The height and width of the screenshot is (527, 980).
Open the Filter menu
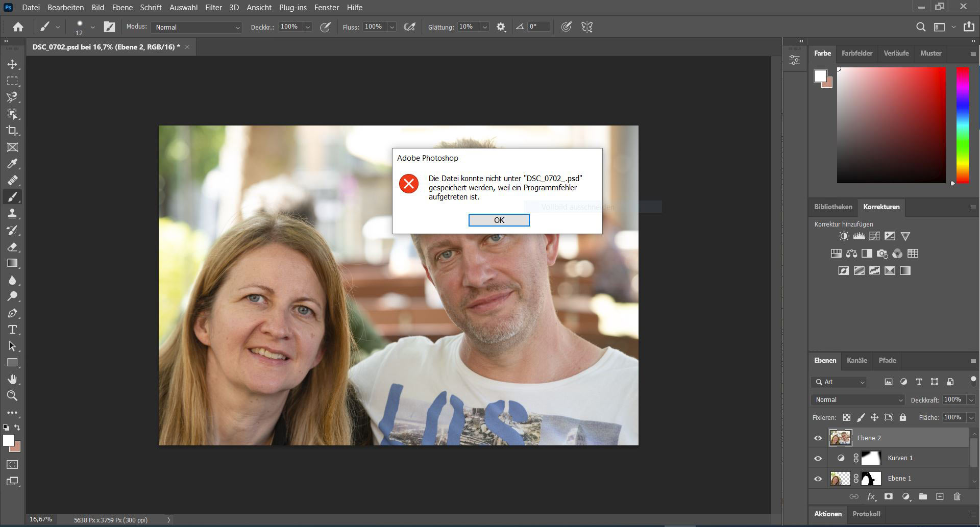(x=213, y=8)
